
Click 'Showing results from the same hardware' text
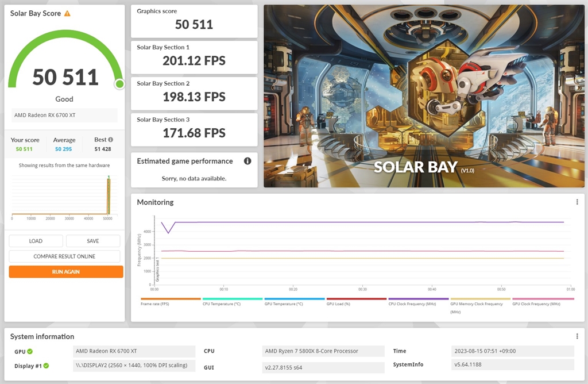pos(64,165)
